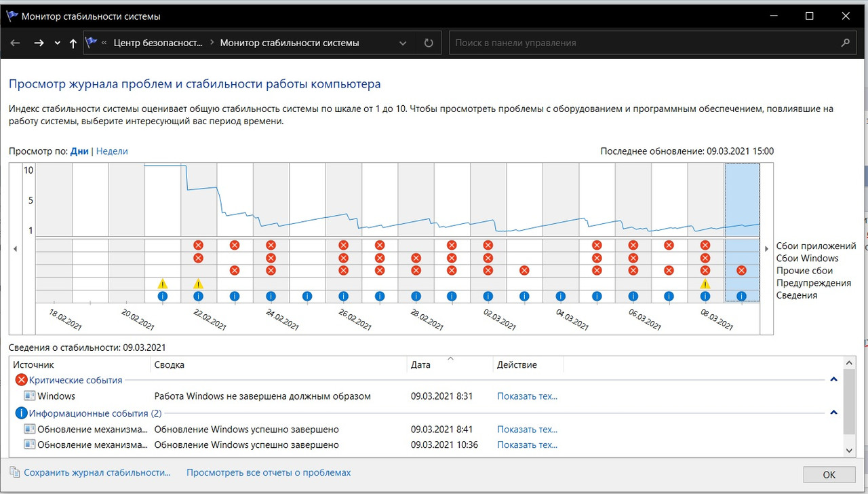Click the event list scrollbar thumb
The height and width of the screenshot is (494, 868).
(850, 402)
